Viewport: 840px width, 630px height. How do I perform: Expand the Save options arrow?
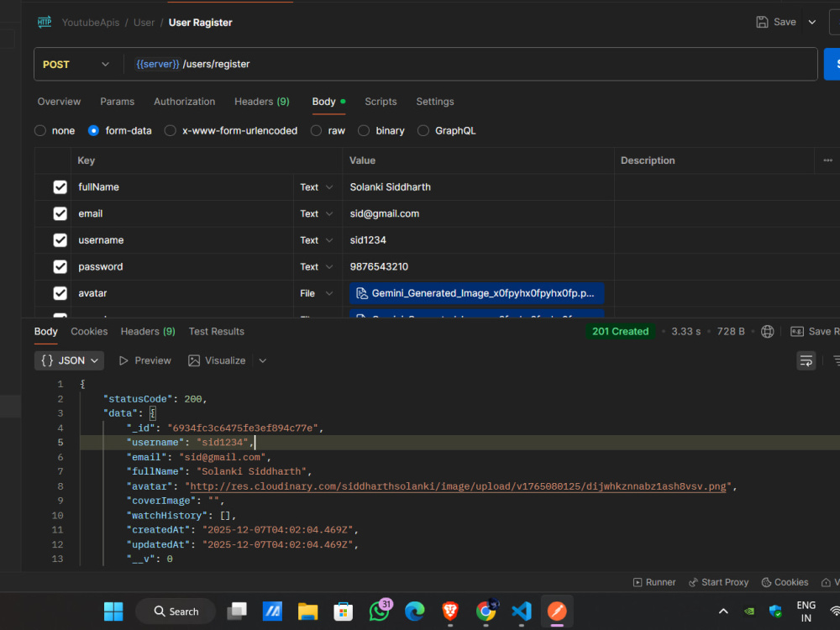(x=812, y=22)
